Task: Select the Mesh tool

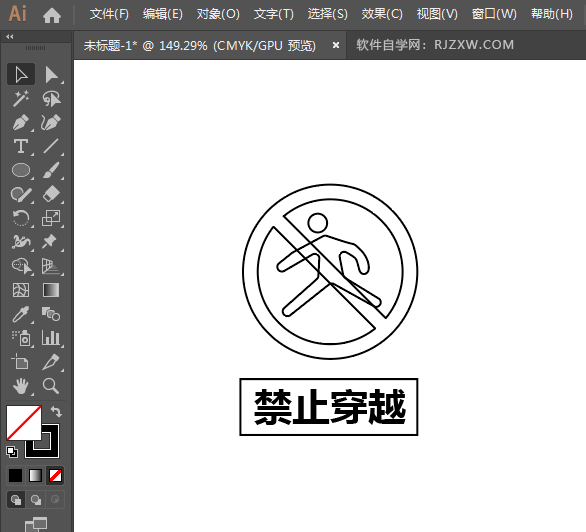Action: (21, 290)
